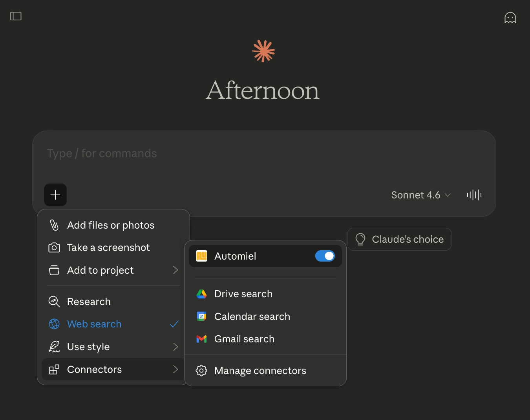
Task: Select Gmail search connector
Action: (x=244, y=339)
